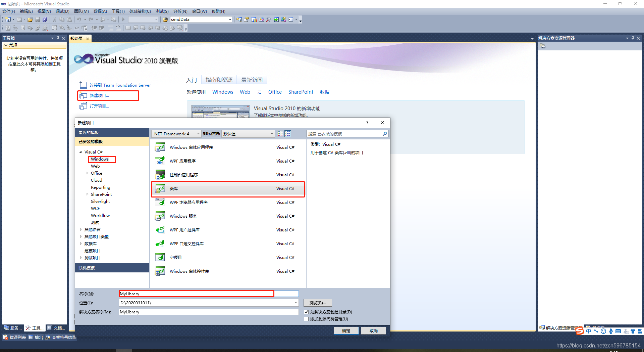
Task: Select the Web node under Visual C#
Action: pos(95,166)
